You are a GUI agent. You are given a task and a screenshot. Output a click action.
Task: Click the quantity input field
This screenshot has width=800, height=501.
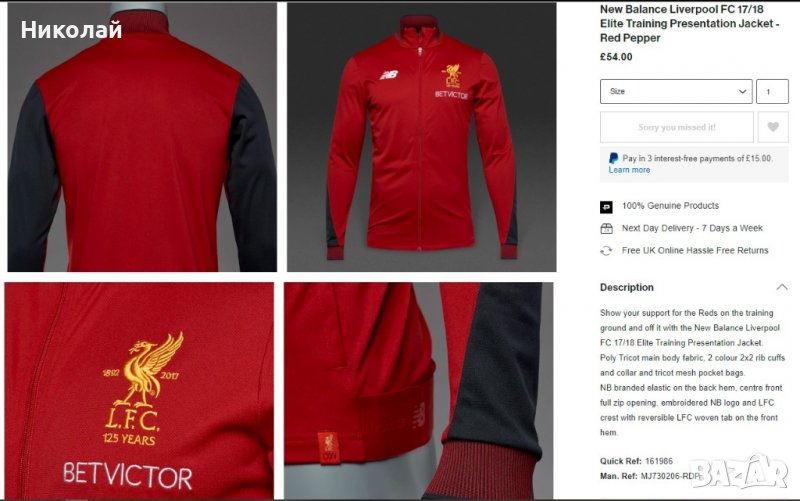pyautogui.click(x=772, y=91)
